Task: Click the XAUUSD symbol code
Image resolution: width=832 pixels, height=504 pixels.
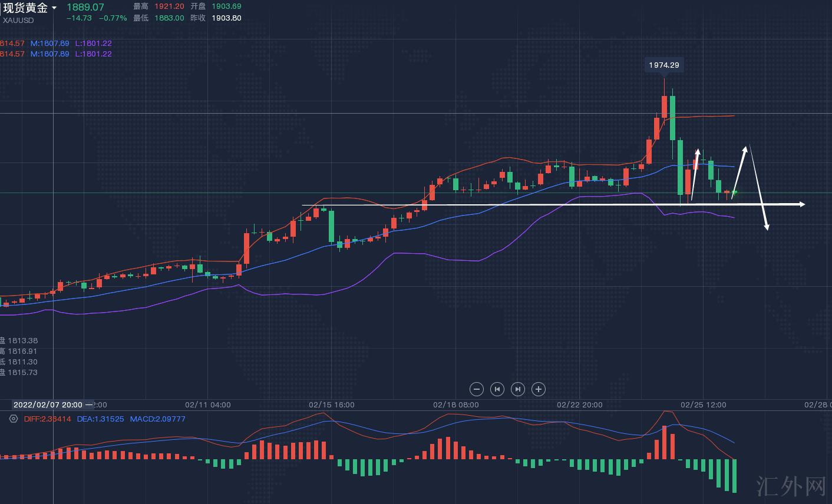Action: (18, 20)
